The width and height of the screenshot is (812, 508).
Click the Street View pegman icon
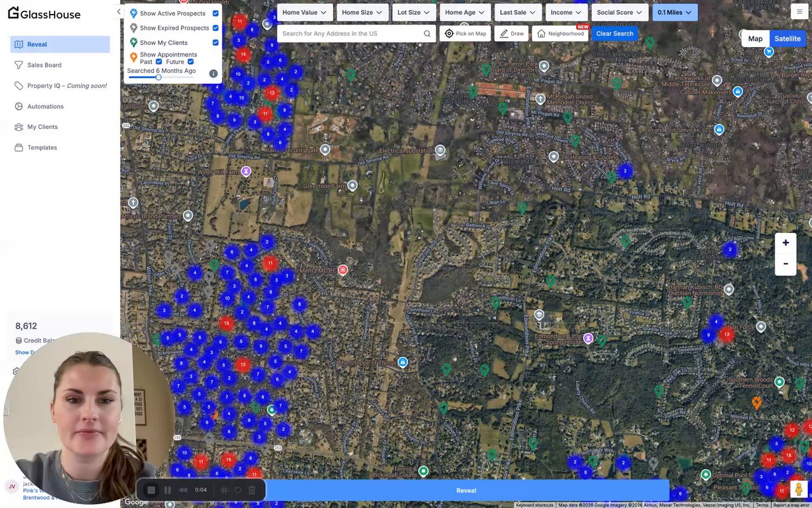click(x=799, y=489)
